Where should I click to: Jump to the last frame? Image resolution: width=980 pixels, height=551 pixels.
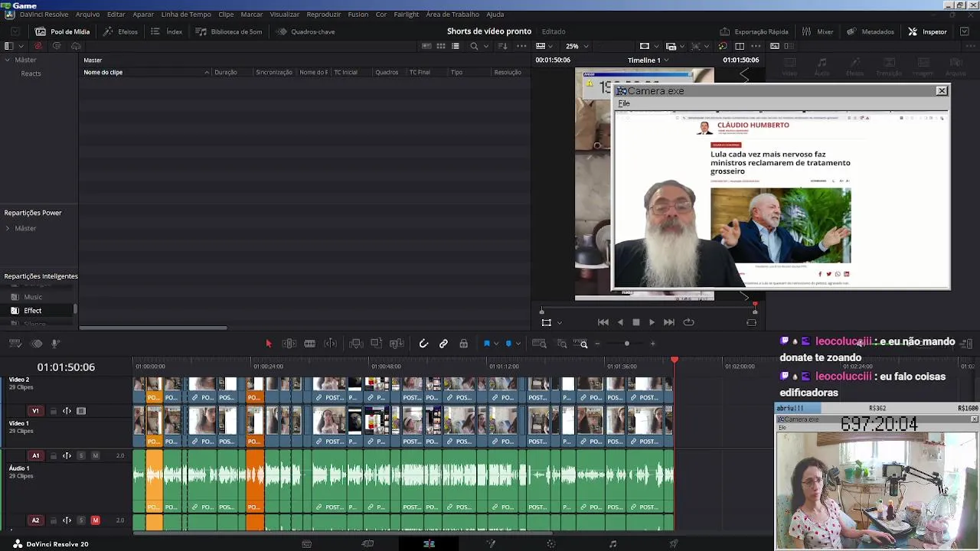click(x=669, y=322)
